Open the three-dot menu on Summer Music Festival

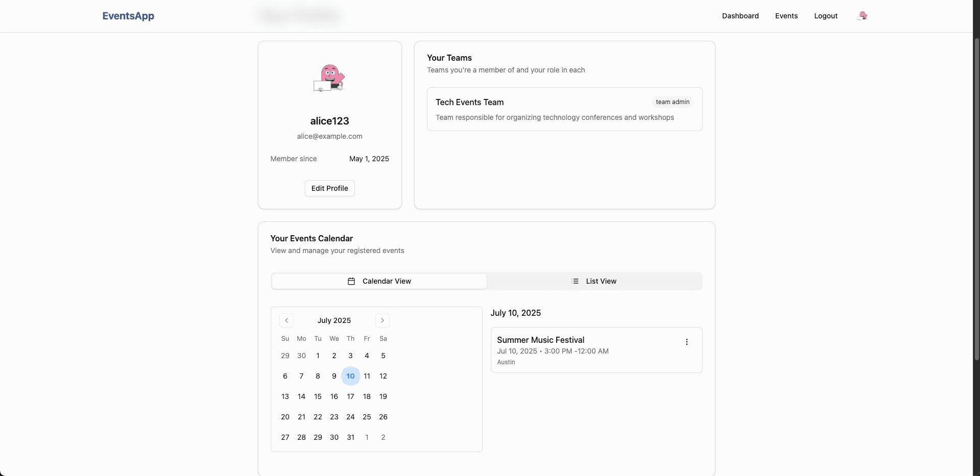687,341
